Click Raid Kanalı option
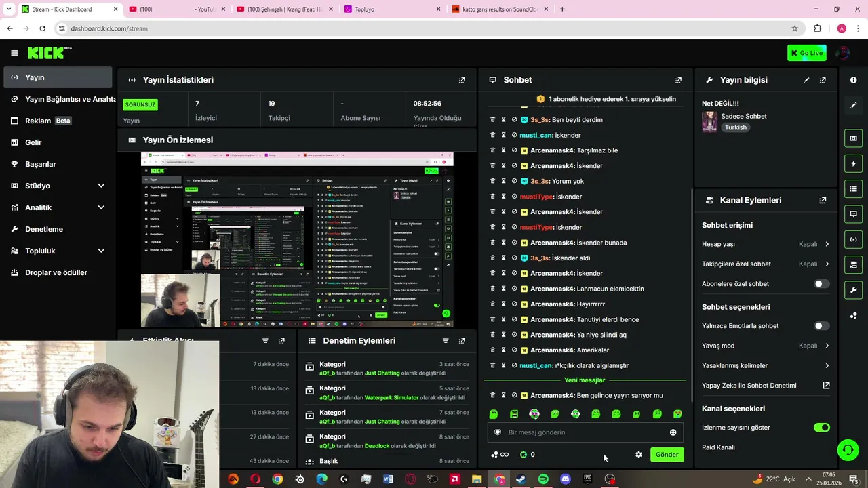The image size is (868, 488). tap(718, 447)
